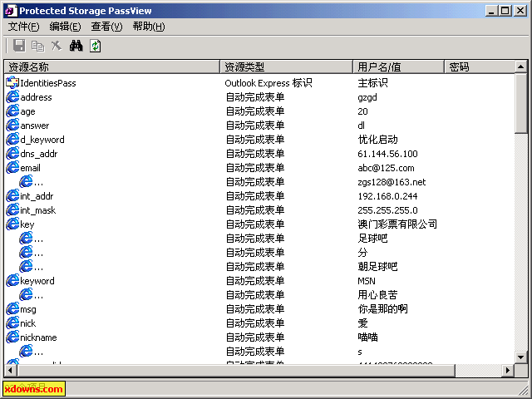Click the Save toolbar icon
Image resolution: width=532 pixels, height=399 pixels.
19,46
